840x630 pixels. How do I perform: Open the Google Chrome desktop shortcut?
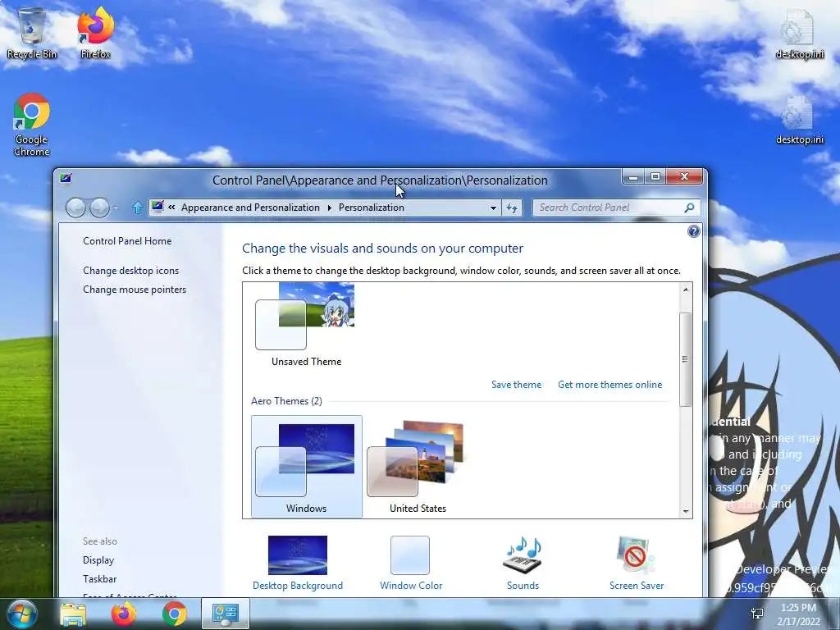click(32, 125)
